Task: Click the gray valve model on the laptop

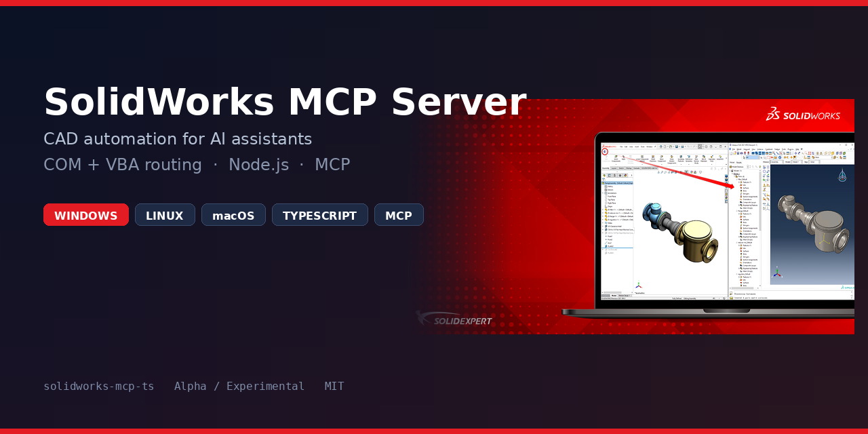Action: pyautogui.click(x=814, y=222)
